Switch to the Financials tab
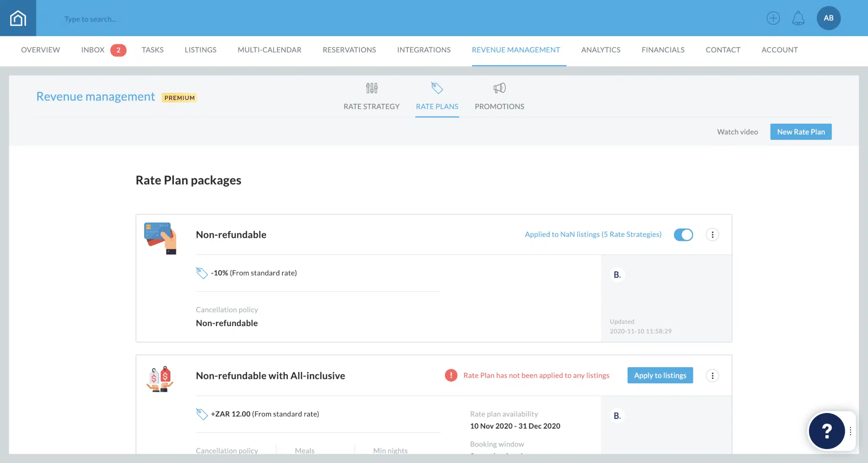 pyautogui.click(x=663, y=50)
